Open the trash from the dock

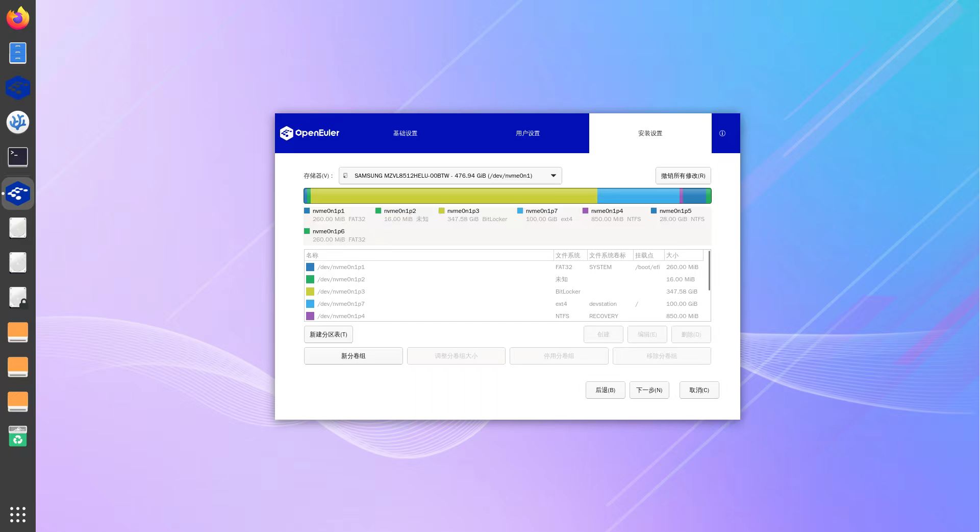tap(18, 437)
